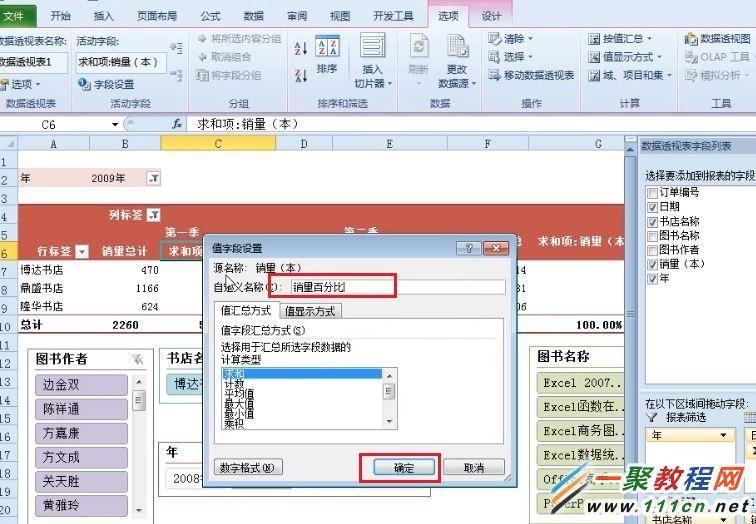Screen dimensions: 756x524
Task: Click the 确定 button in the dialog
Action: [x=403, y=467]
